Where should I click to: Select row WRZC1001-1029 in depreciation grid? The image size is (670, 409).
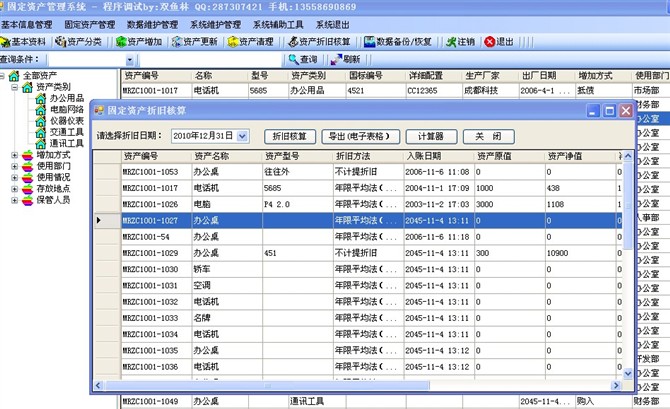pyautogui.click(x=358, y=253)
